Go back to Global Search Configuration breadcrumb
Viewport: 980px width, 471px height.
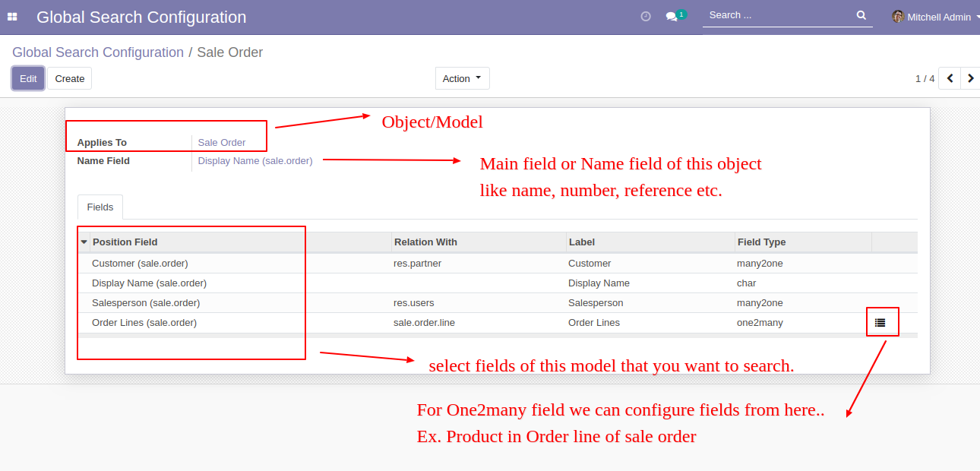(98, 52)
